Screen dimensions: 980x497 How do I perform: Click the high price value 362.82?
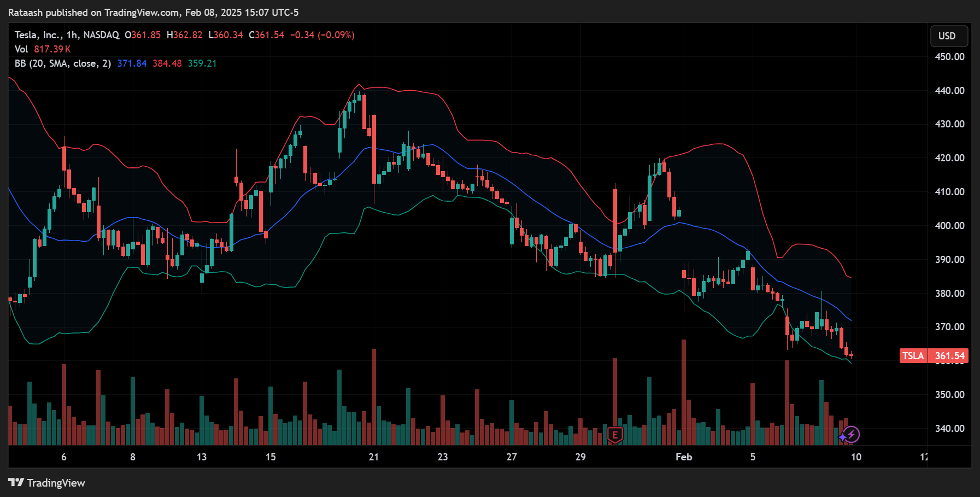pos(187,35)
